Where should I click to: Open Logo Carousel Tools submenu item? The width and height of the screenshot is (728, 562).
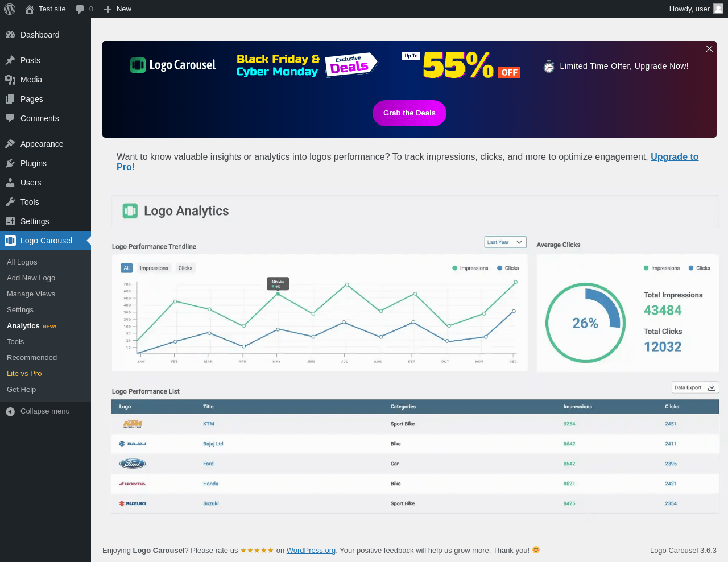[x=15, y=342]
